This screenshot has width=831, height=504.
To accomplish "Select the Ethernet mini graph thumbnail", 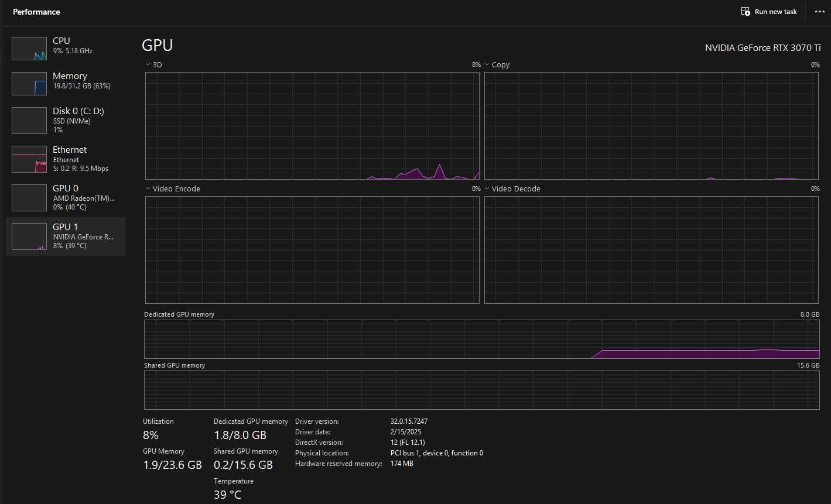I will (29, 159).
